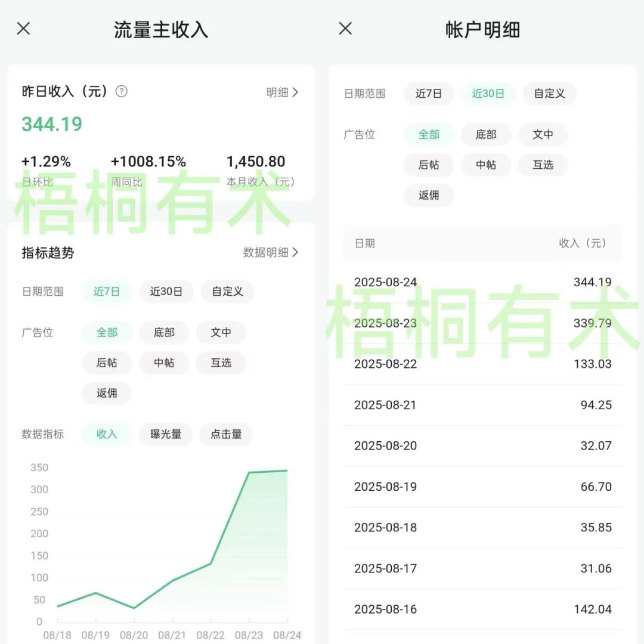
Task: Close the 流量主收入 page with X icon
Action: coord(23,29)
